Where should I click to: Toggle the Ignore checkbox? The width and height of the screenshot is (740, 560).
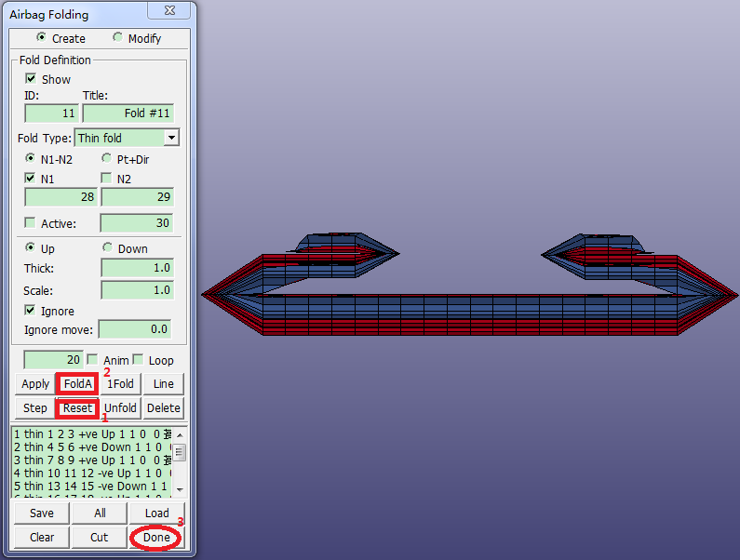point(30,311)
